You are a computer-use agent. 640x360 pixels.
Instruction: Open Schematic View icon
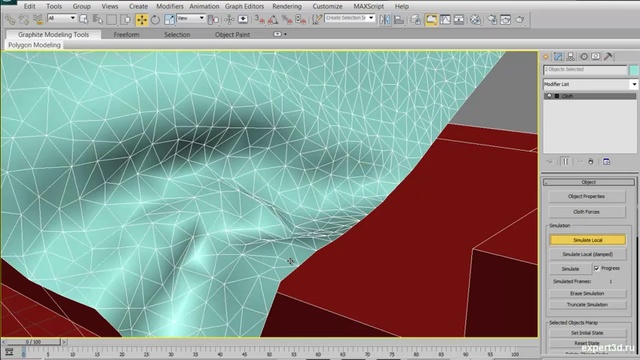click(459, 19)
